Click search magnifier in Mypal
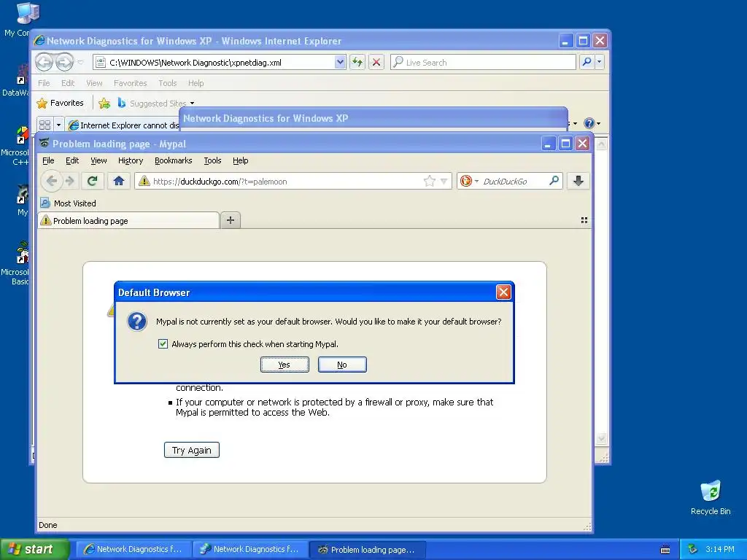The image size is (747, 560). tap(554, 181)
